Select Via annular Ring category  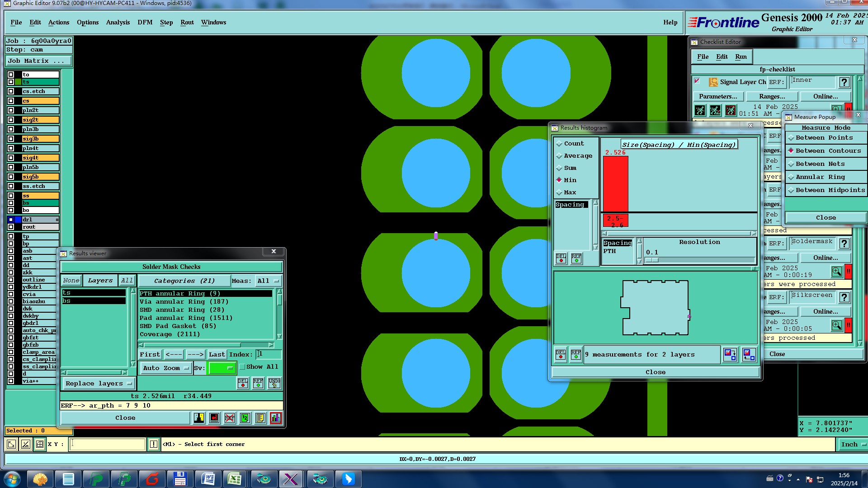[x=184, y=302]
